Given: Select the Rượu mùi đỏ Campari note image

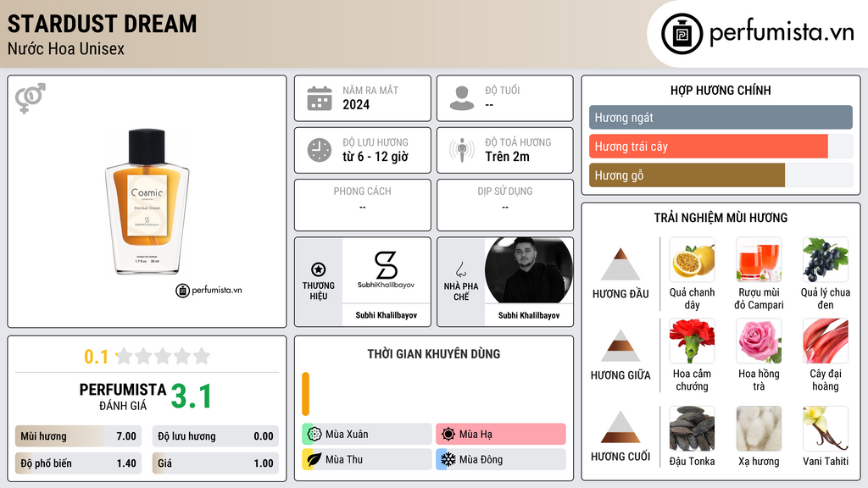Looking at the screenshot, I should click(x=759, y=260).
